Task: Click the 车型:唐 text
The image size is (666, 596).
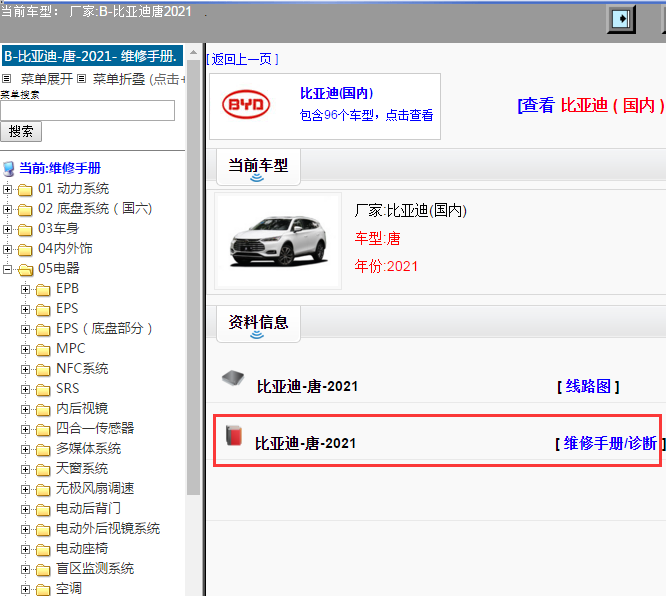Action: pos(377,239)
